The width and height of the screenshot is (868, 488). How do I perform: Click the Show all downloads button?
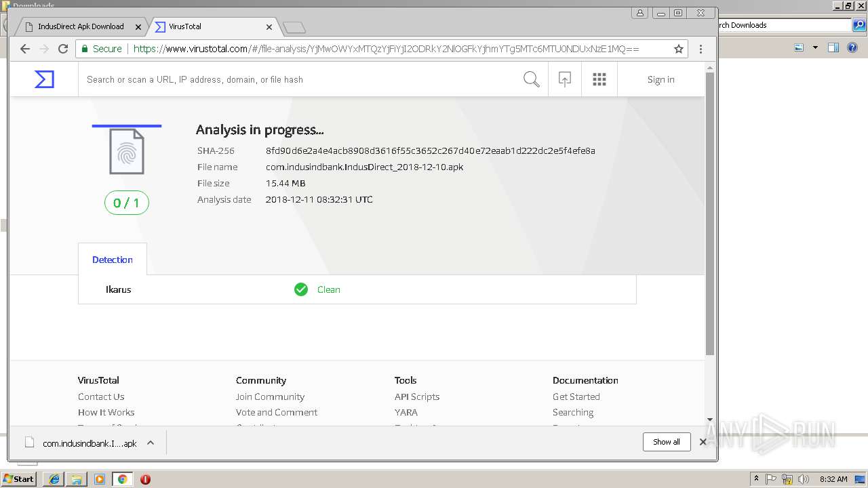[667, 442]
